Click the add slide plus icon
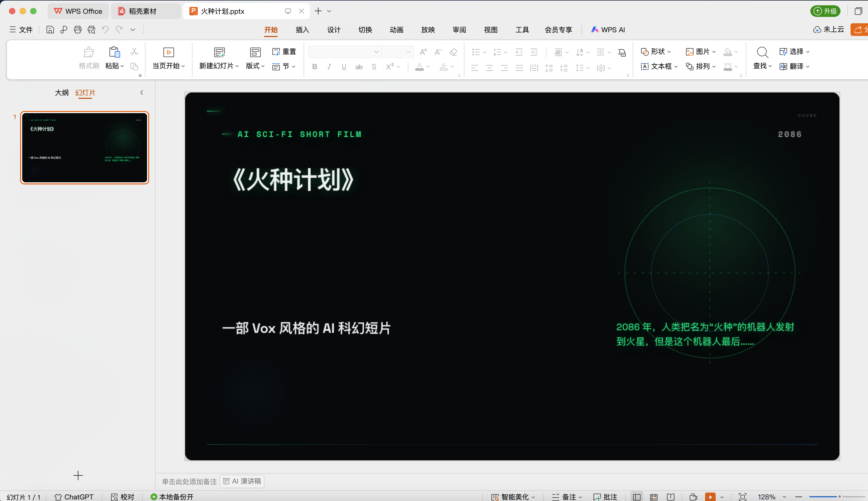The width and height of the screenshot is (868, 501). tap(78, 476)
